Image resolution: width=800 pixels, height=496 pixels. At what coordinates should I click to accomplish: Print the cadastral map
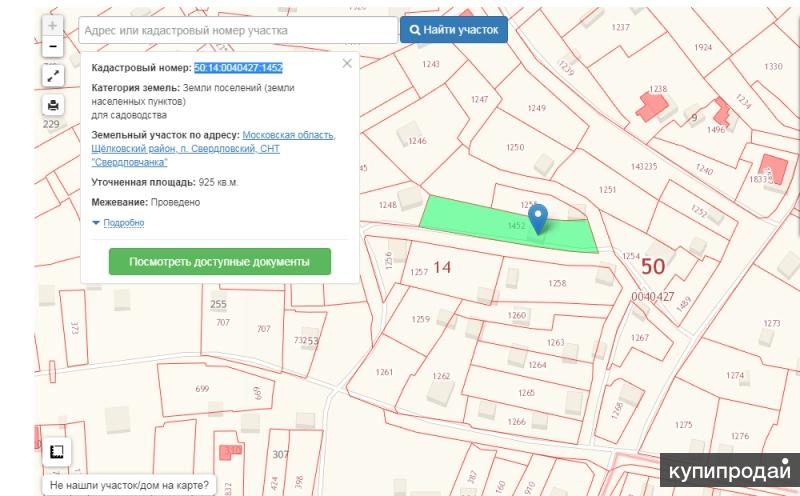pyautogui.click(x=52, y=105)
